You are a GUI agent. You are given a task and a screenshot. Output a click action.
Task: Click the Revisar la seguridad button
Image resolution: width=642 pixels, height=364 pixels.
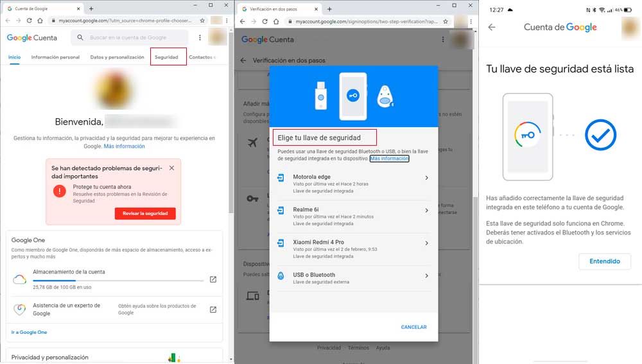(x=145, y=213)
